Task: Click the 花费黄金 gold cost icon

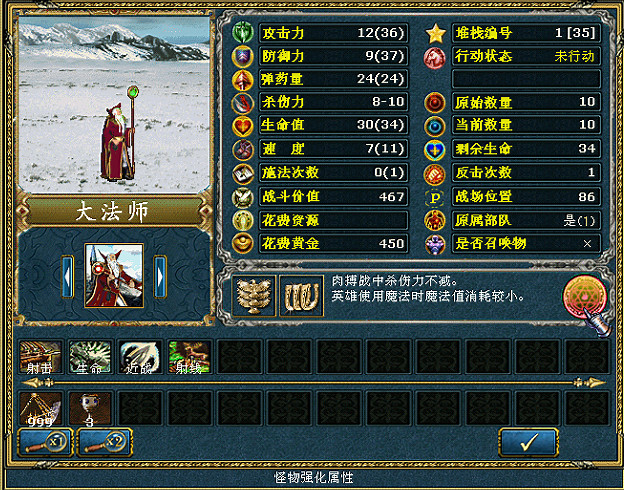Action: tap(242, 243)
